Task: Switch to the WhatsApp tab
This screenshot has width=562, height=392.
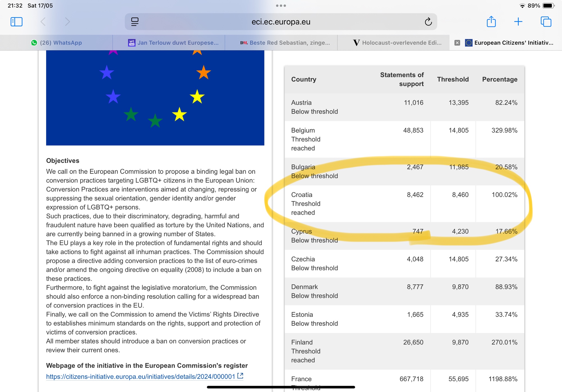Action: tap(56, 43)
